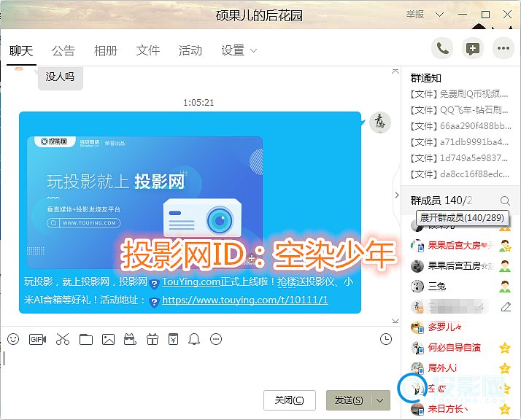Open the QQ飞车-钻石刷 file notice

(x=459, y=110)
